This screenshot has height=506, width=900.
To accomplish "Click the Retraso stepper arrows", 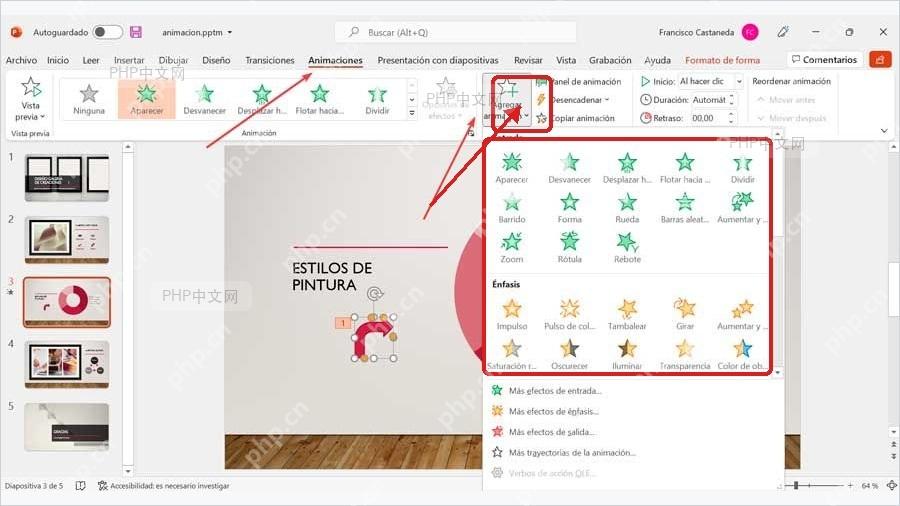I will coord(731,118).
